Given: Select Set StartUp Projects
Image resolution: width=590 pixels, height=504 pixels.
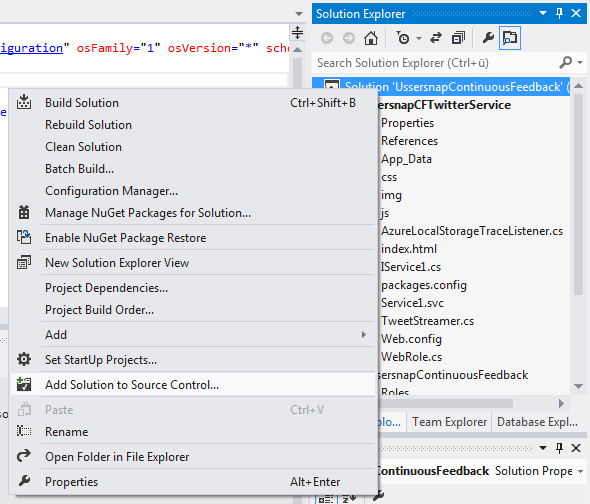Looking at the screenshot, I should click(193, 359).
